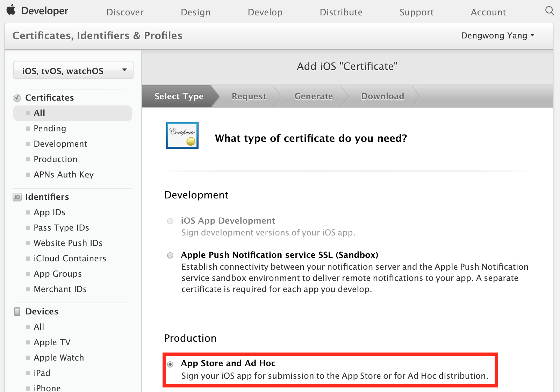
Task: Open the Discover menu
Action: pyautogui.click(x=125, y=12)
